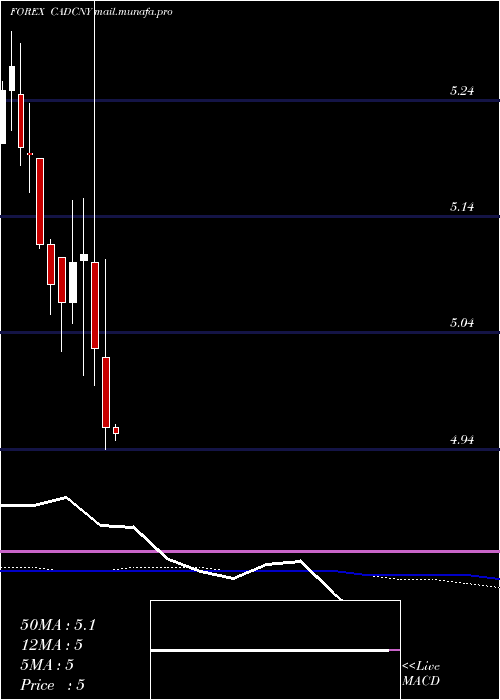
Task: Click the 5MA : 5 readout
Action: pyautogui.click(x=47, y=665)
